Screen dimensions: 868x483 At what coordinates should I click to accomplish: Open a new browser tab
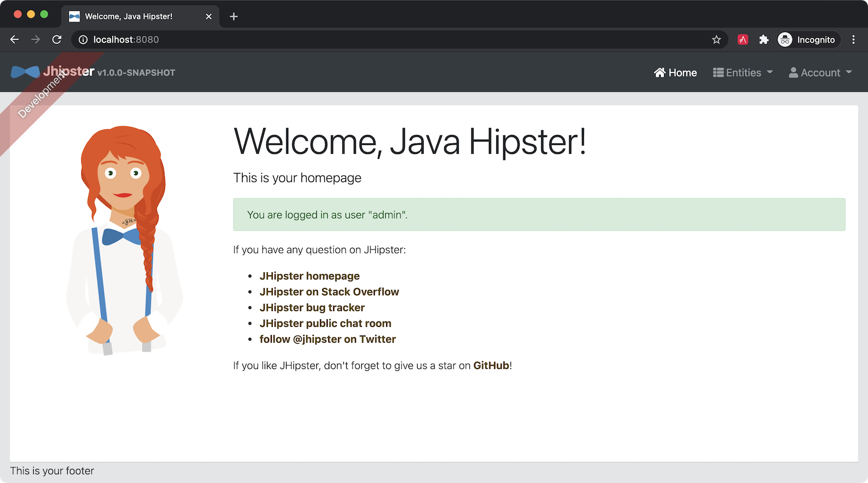pyautogui.click(x=234, y=16)
